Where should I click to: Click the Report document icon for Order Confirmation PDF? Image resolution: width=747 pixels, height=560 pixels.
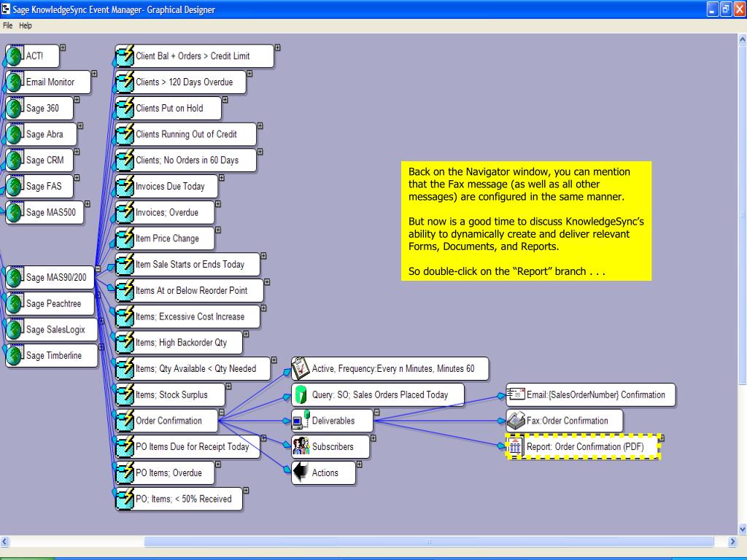pyautogui.click(x=514, y=446)
